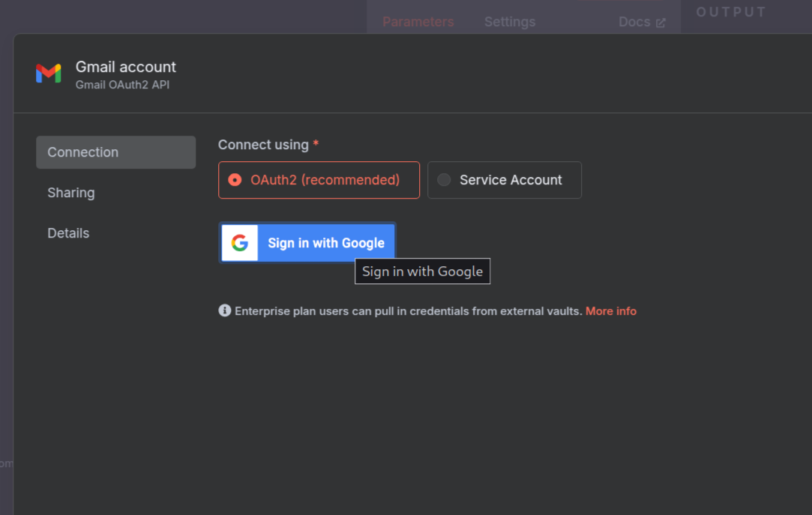812x515 pixels.
Task: Click the Gmail envelope logo icon
Action: point(49,73)
